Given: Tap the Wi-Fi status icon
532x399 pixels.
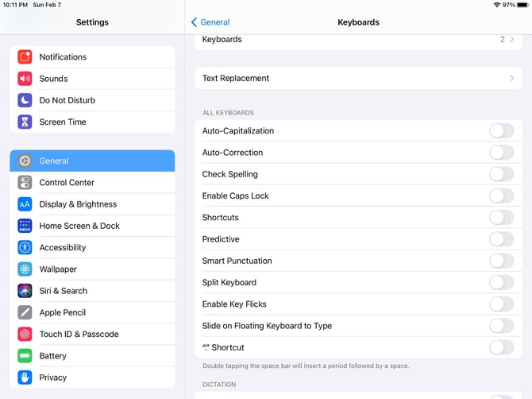Looking at the screenshot, I should point(496,5).
